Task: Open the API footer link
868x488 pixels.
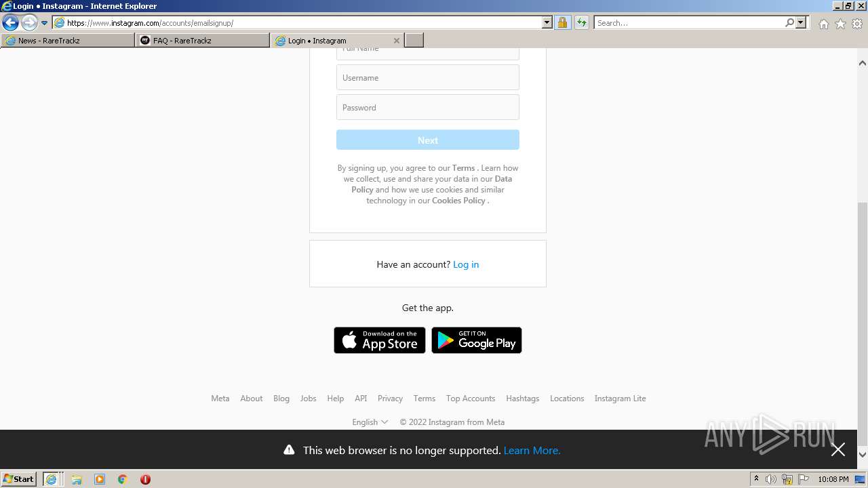Action: pos(361,399)
